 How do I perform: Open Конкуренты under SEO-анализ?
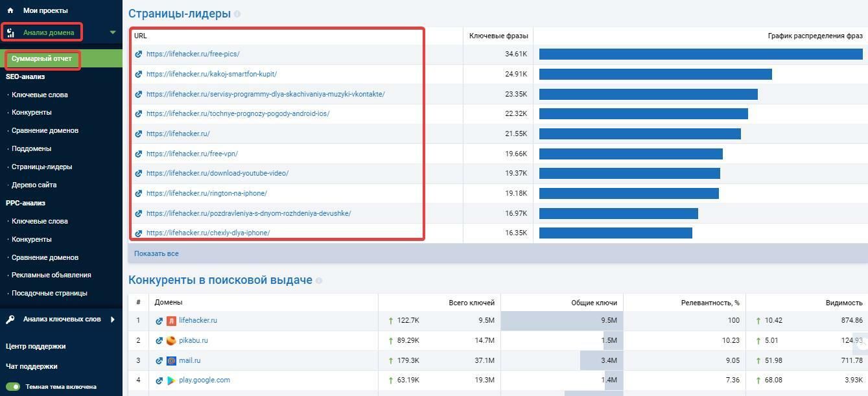(x=32, y=112)
